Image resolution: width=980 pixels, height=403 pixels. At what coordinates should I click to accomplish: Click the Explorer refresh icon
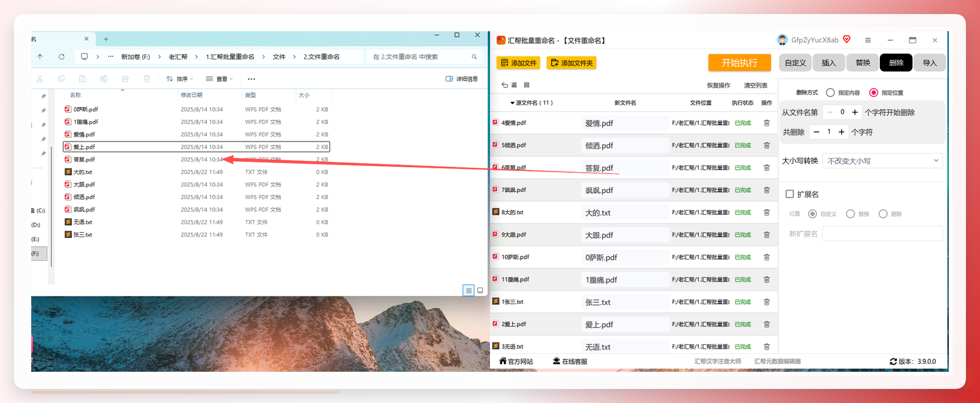61,57
